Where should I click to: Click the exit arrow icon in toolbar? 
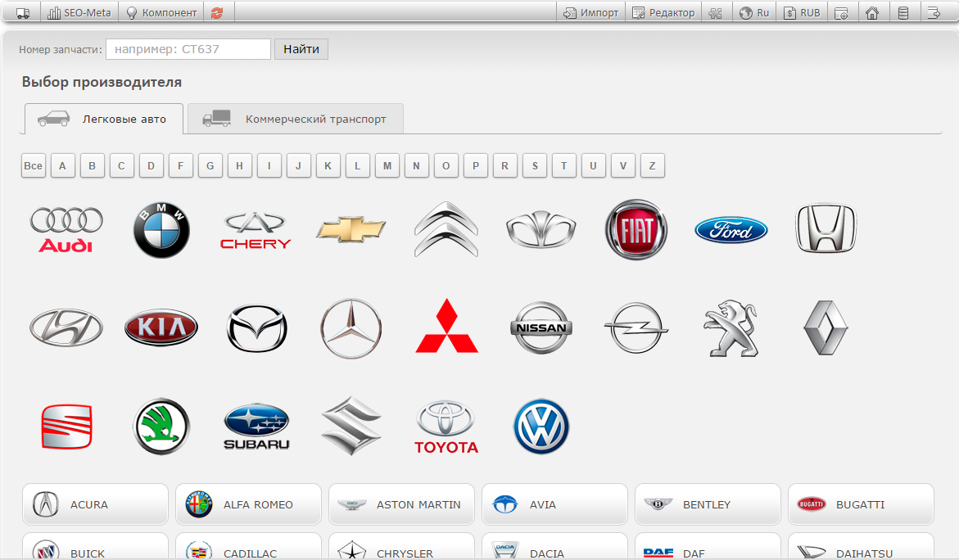[934, 12]
